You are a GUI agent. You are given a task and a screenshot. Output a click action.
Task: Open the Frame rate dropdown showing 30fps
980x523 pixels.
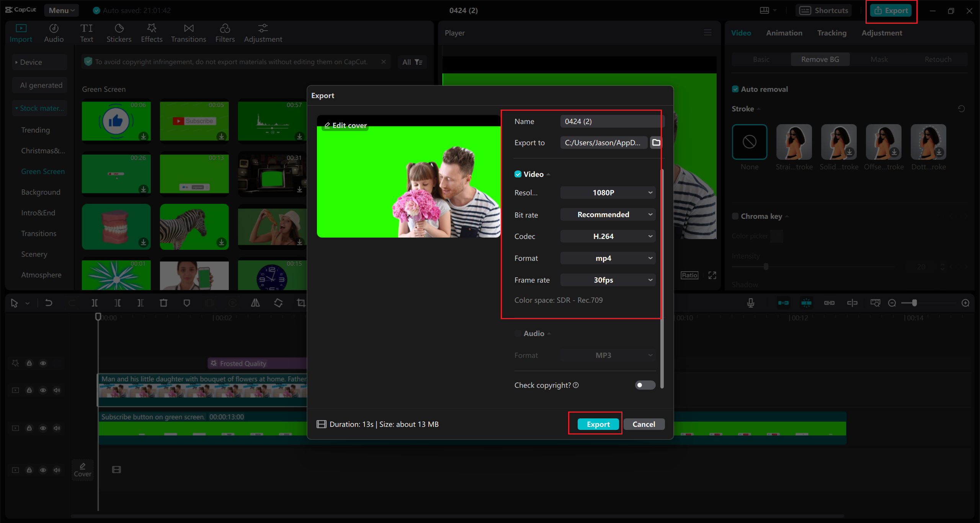click(608, 280)
